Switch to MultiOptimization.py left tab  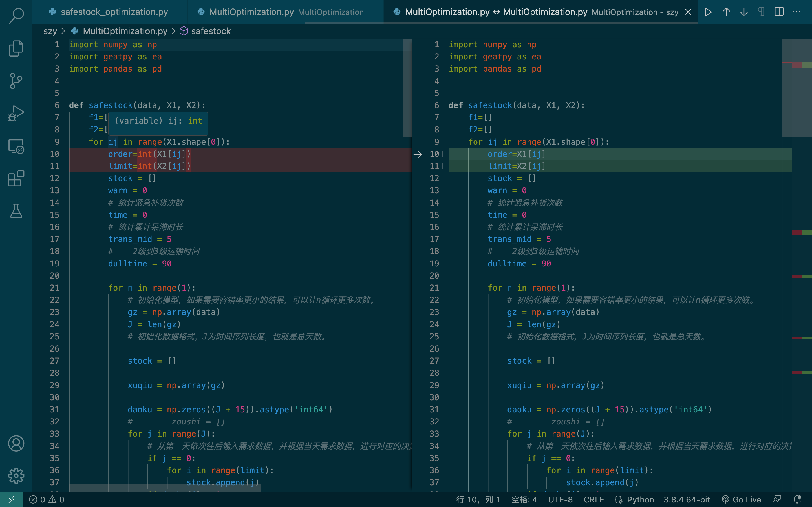pyautogui.click(x=251, y=12)
